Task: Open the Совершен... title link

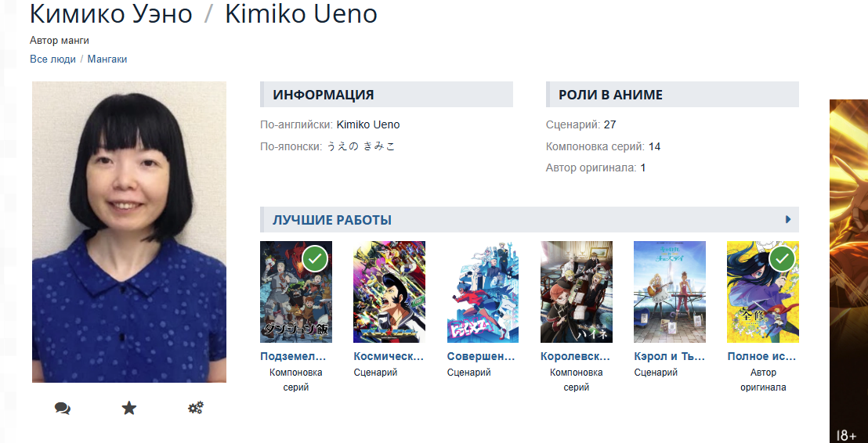Action: (x=482, y=357)
